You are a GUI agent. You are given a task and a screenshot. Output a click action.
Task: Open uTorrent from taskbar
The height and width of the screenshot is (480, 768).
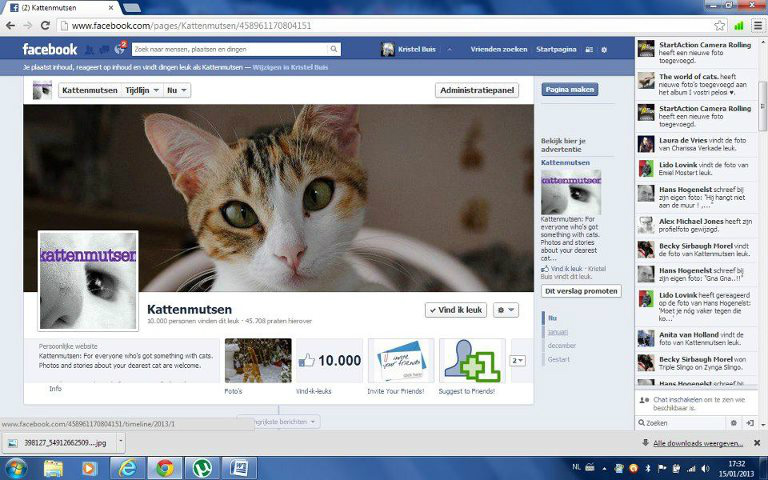tap(202, 468)
